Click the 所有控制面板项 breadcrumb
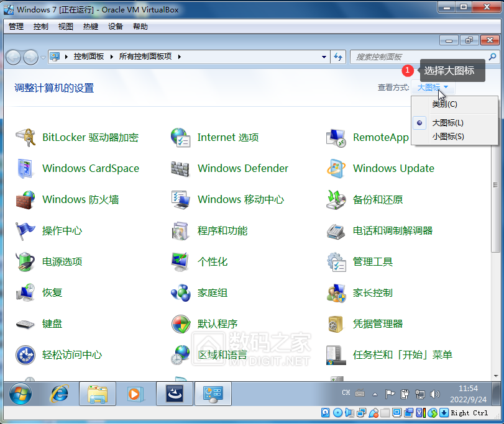This screenshot has width=504, height=424. click(145, 56)
